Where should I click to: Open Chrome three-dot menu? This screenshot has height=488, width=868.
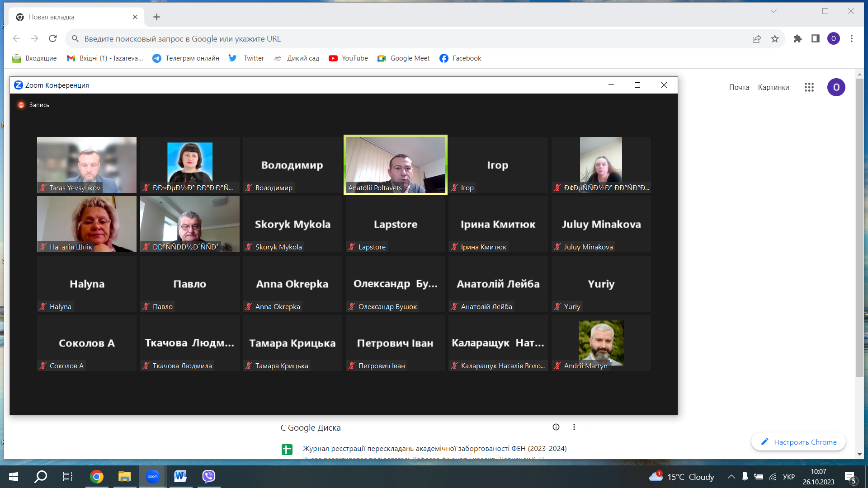pos(852,39)
